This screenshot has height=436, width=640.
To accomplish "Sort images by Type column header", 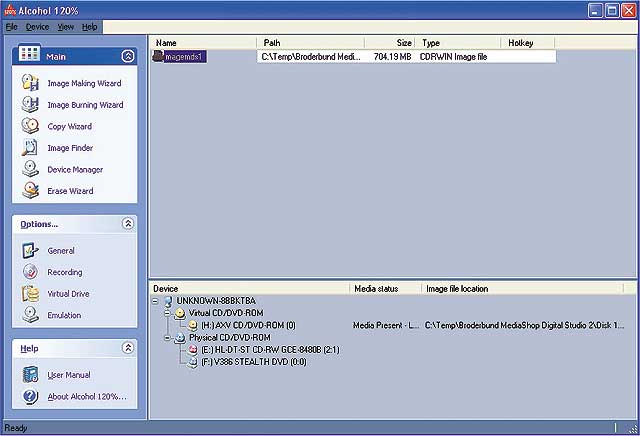I will coord(458,43).
